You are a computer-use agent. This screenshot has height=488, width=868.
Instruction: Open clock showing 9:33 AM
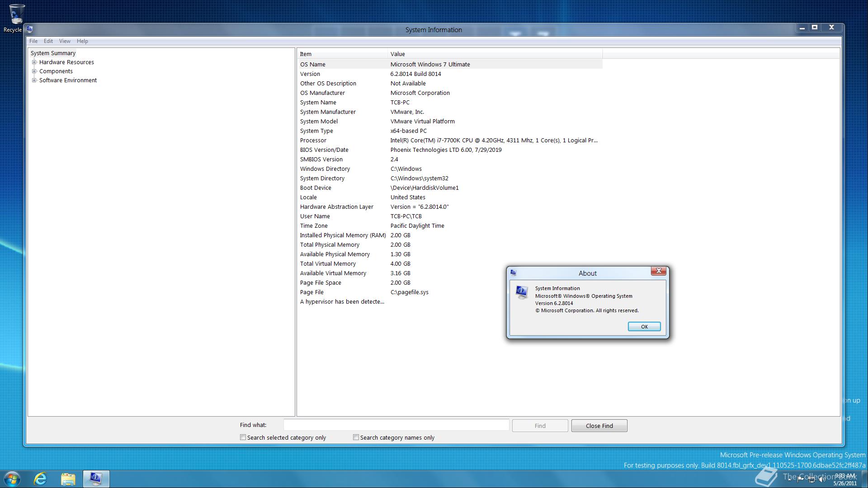click(x=845, y=479)
